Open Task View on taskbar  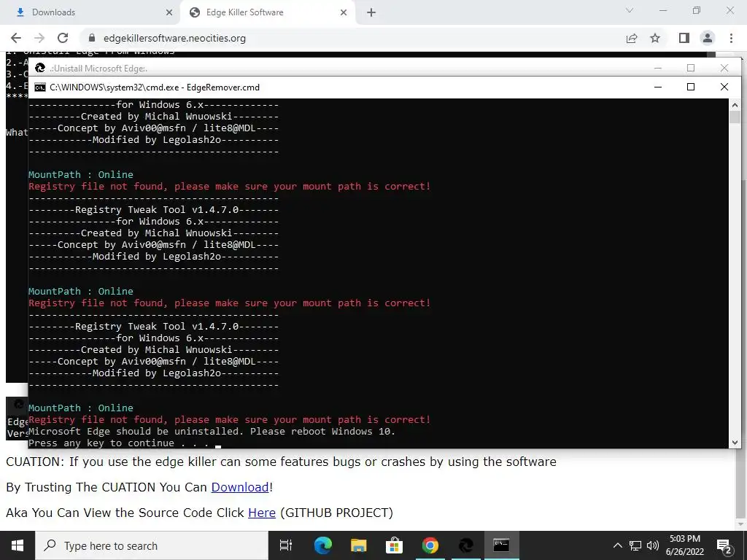(286, 545)
